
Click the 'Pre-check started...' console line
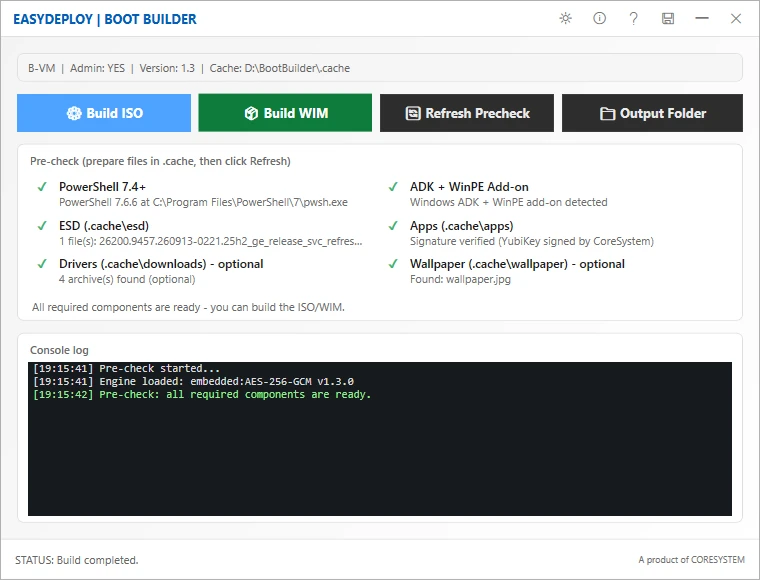pos(126,368)
